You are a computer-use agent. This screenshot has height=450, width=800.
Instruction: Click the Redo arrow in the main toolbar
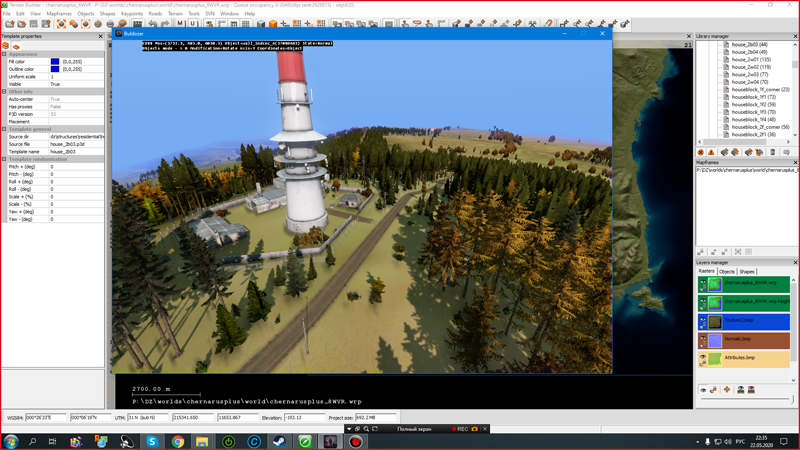click(x=164, y=24)
